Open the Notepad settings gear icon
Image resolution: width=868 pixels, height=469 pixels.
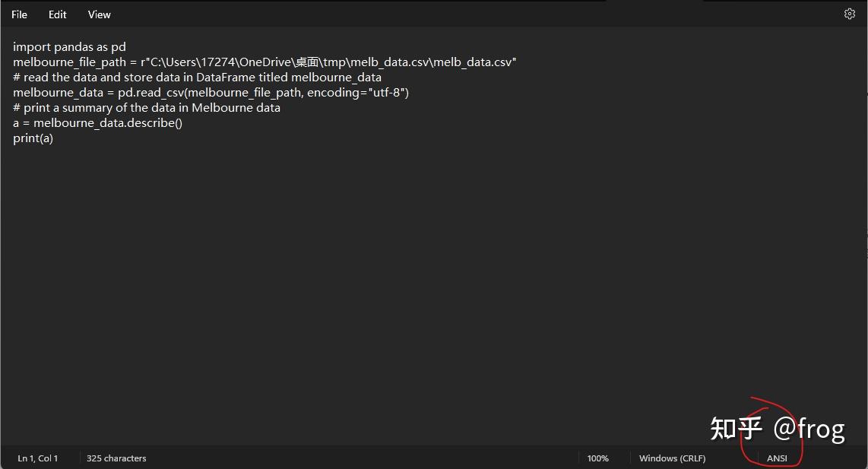coord(849,14)
